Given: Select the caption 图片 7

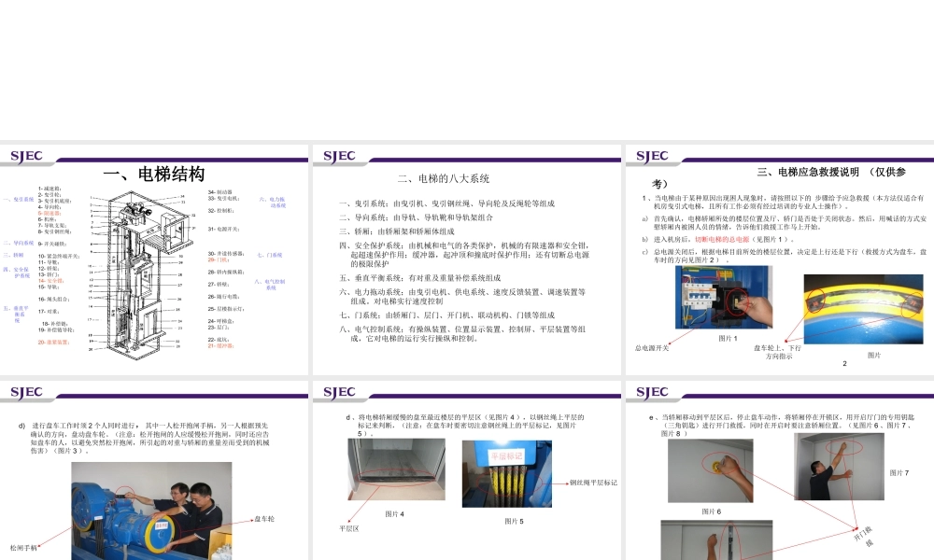Looking at the screenshot, I should pyautogui.click(x=899, y=473).
